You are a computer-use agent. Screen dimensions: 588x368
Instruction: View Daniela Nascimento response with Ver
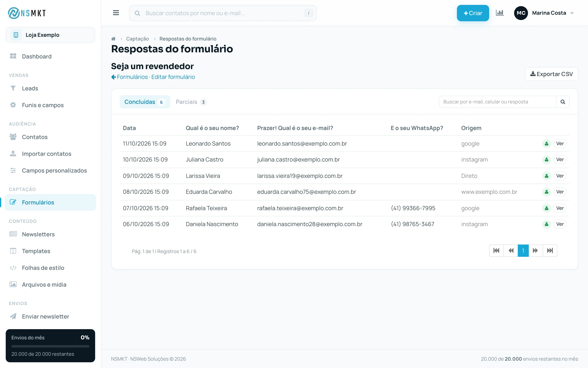(560, 224)
